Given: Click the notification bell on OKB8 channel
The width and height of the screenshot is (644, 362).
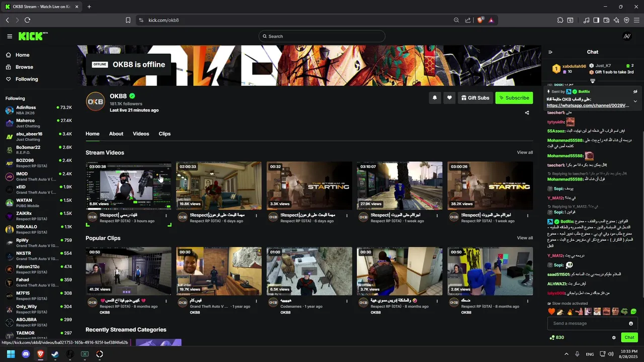Looking at the screenshot, I should [x=435, y=98].
